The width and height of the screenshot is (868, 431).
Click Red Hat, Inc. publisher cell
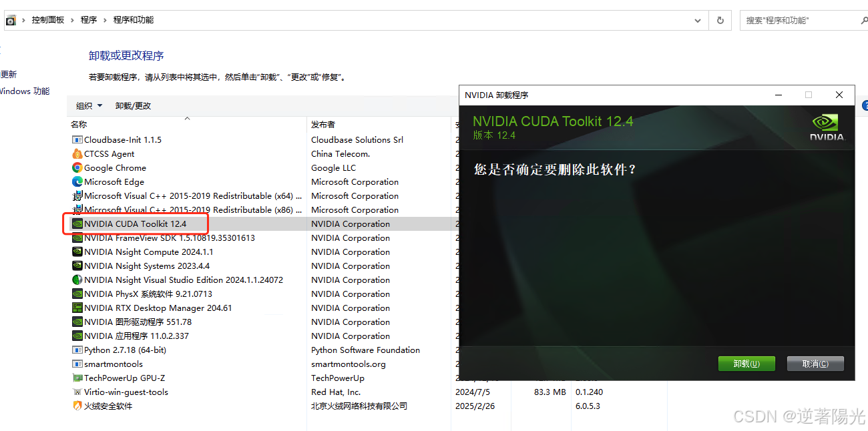click(336, 392)
